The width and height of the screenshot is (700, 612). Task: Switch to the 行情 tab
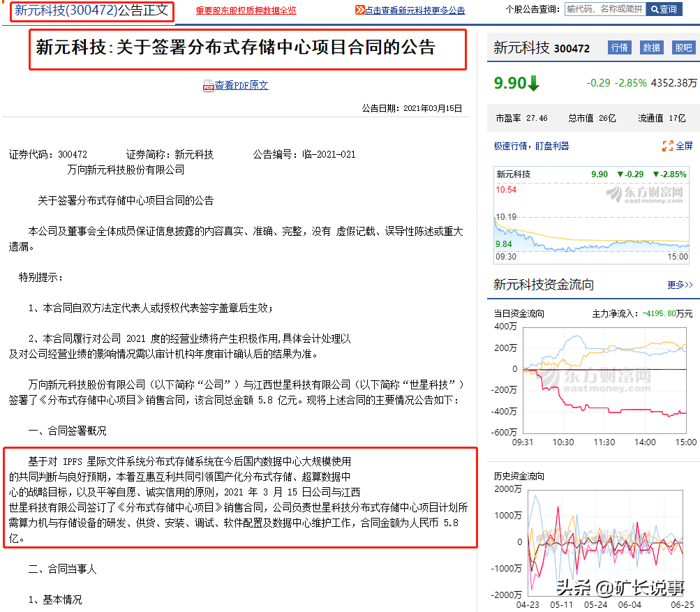pos(619,47)
